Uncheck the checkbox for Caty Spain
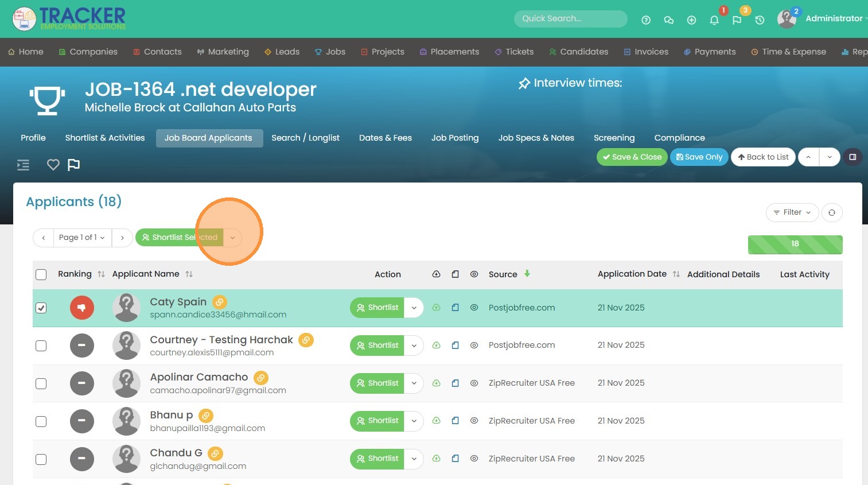 click(x=41, y=308)
